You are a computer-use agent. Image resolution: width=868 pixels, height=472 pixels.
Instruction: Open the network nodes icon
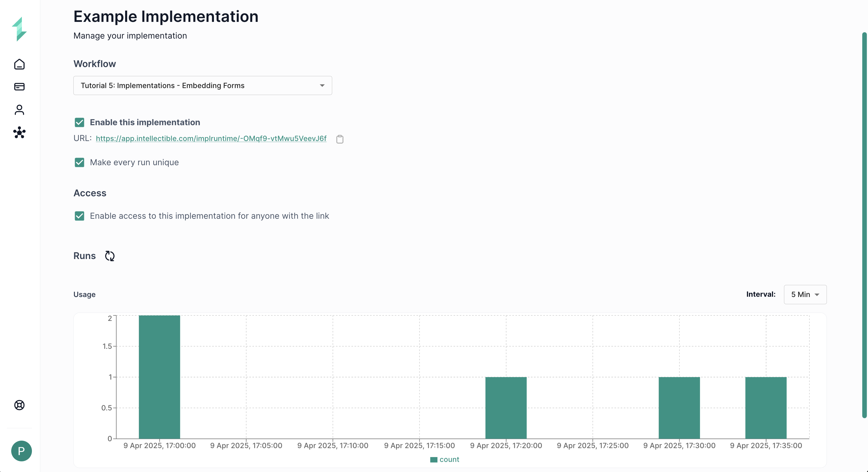19,132
